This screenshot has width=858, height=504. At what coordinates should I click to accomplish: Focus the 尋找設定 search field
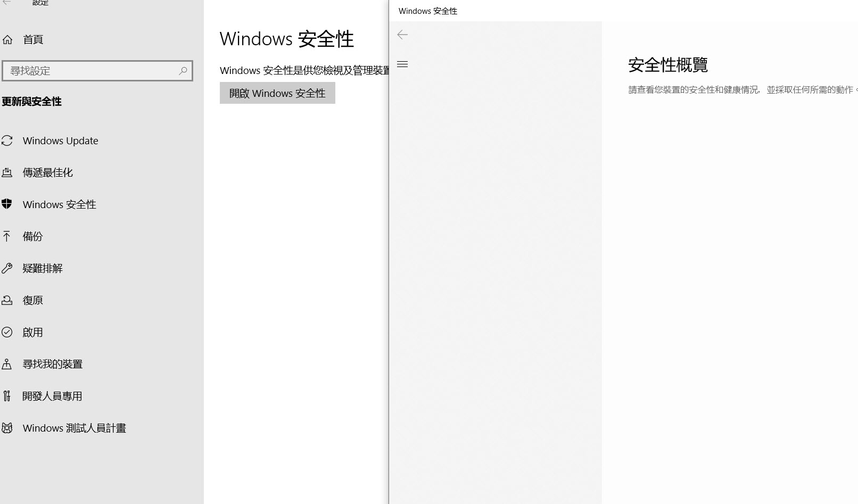pyautogui.click(x=97, y=71)
